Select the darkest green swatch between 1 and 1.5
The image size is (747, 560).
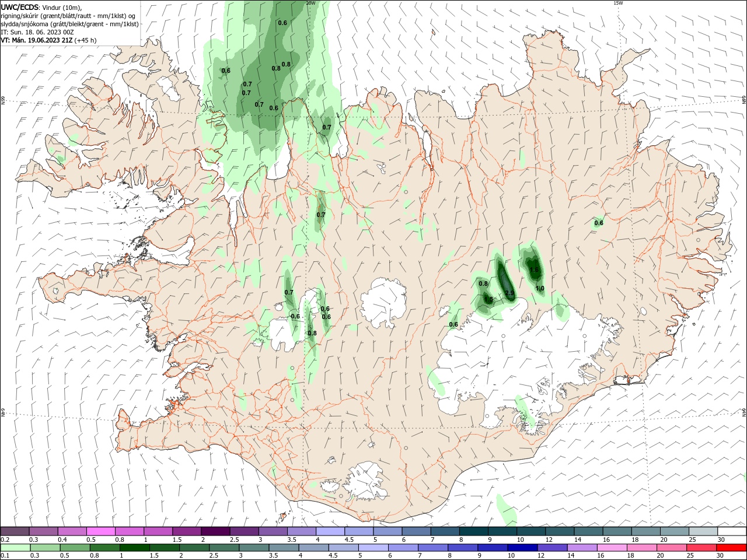click(134, 548)
